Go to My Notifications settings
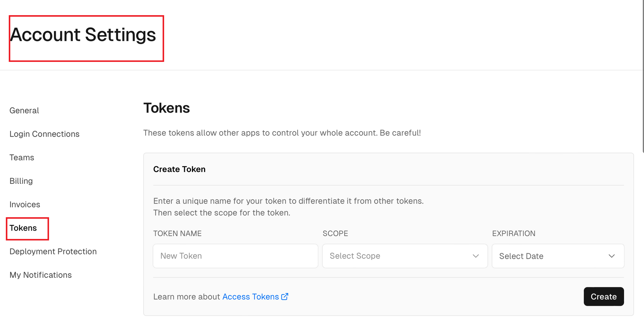 click(x=41, y=275)
